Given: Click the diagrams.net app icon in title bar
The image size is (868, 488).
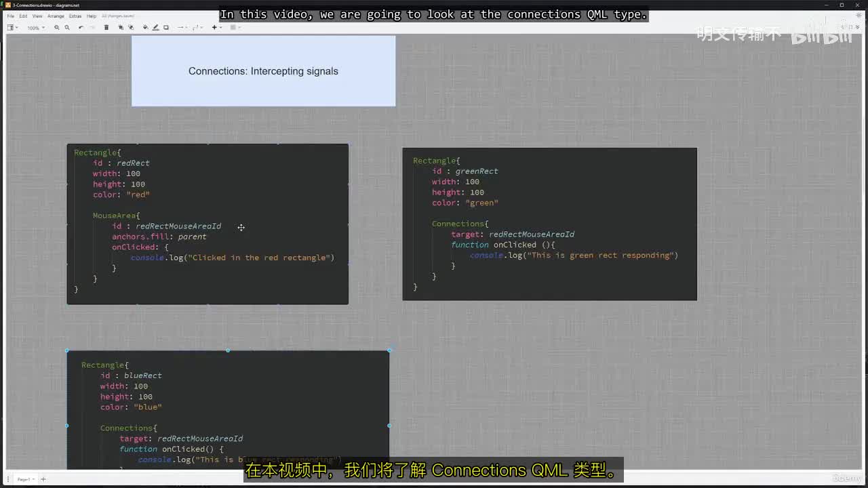Looking at the screenshot, I should coord(7,5).
